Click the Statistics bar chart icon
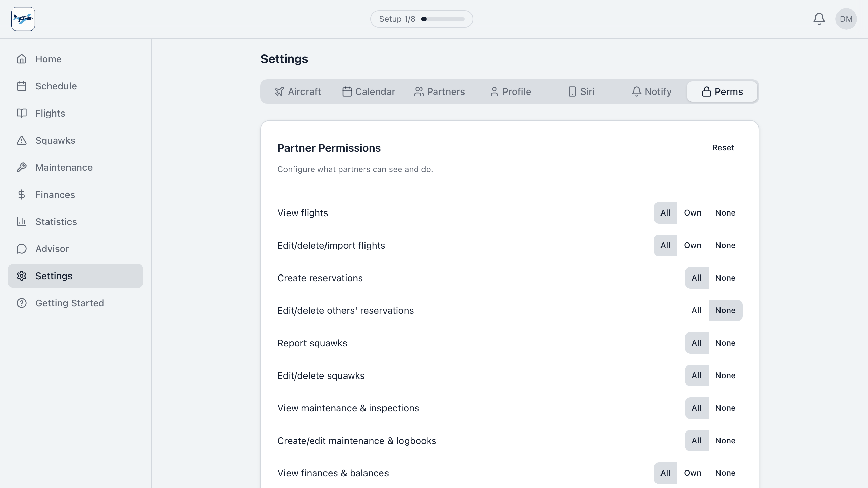This screenshot has height=488, width=868. (x=22, y=222)
